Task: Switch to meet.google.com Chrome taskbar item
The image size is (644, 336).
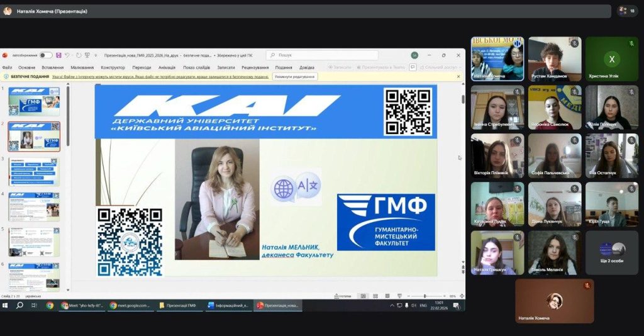Action: point(130,305)
